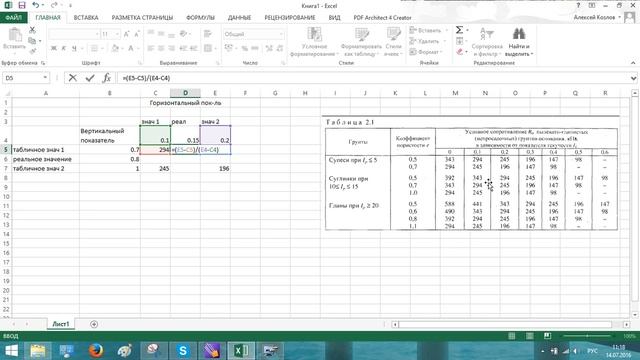The image size is (640, 360).
Task: Click the Вставить paste clipboard icon
Action: click(15, 35)
